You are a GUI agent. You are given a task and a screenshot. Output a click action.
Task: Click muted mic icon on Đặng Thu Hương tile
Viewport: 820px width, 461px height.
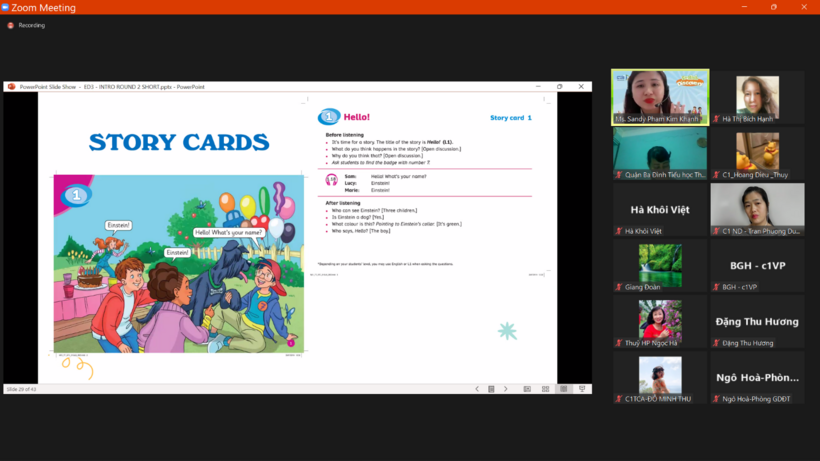pyautogui.click(x=715, y=343)
